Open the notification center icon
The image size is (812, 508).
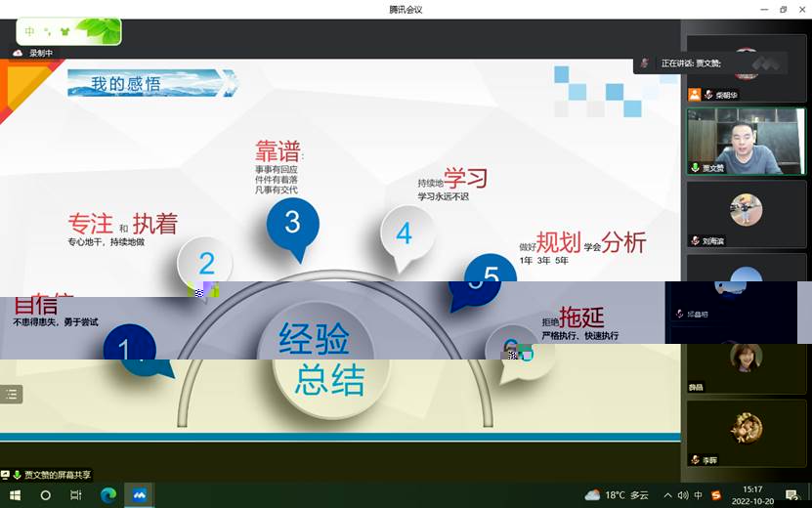791,495
